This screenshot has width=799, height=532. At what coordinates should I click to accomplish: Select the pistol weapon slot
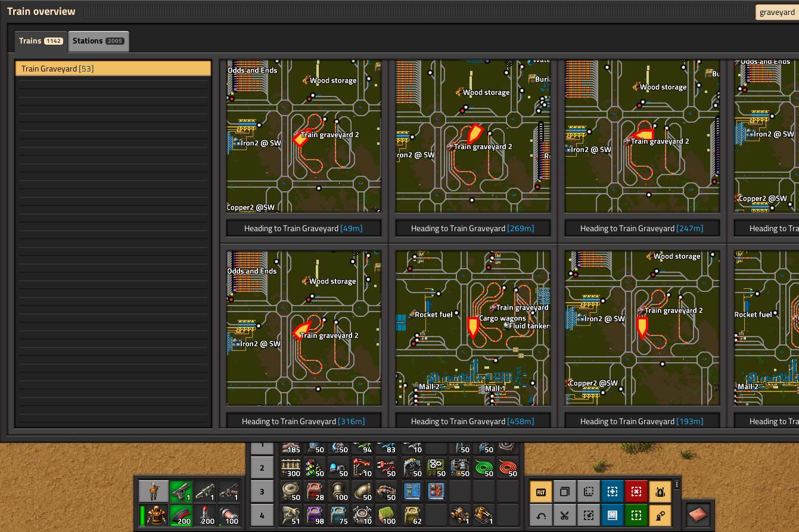tap(181, 491)
